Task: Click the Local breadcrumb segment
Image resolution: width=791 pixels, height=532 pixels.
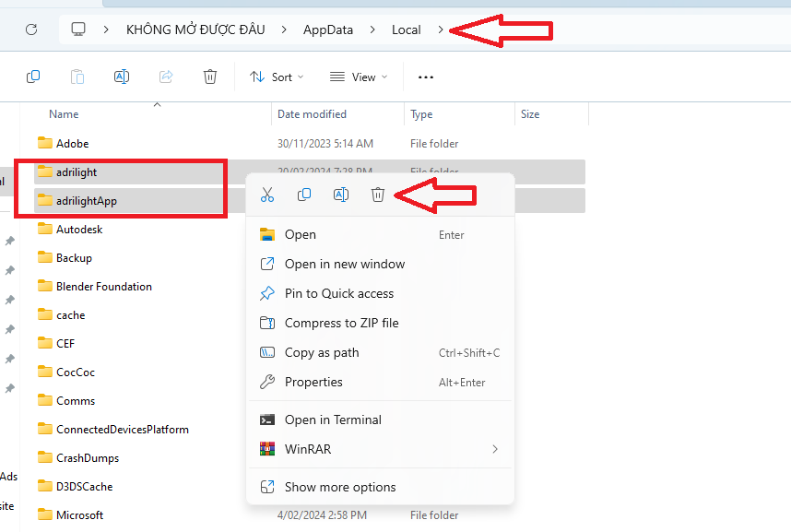Action: coord(406,30)
